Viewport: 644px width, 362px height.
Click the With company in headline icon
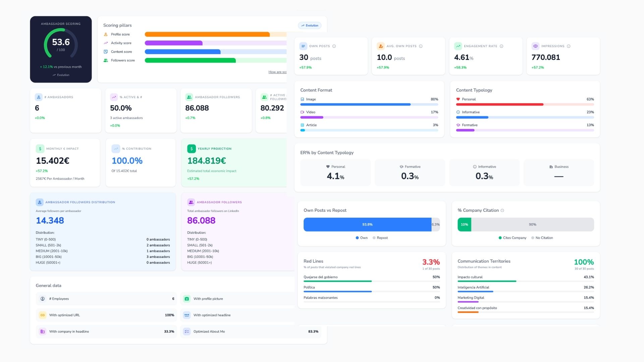coord(43,331)
